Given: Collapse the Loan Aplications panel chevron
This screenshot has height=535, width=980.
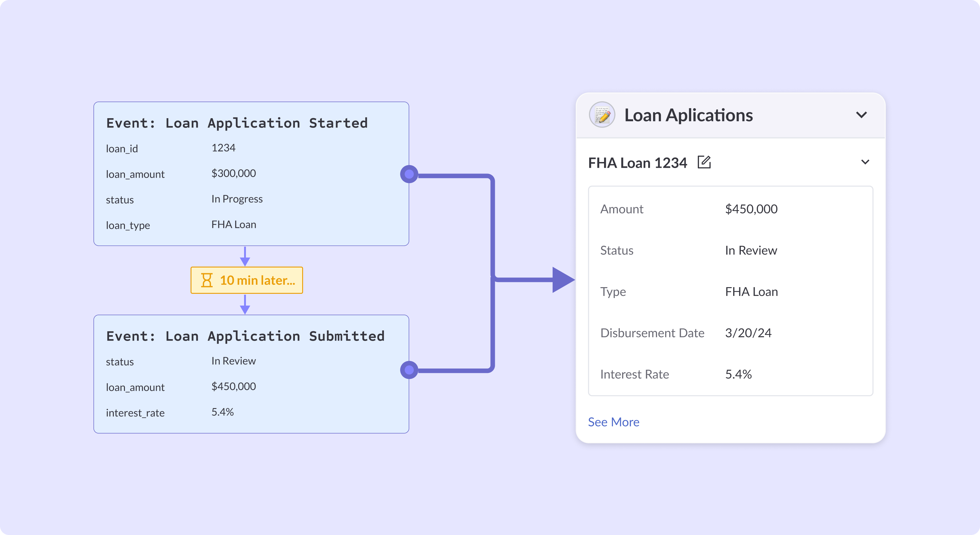Looking at the screenshot, I should click(861, 115).
